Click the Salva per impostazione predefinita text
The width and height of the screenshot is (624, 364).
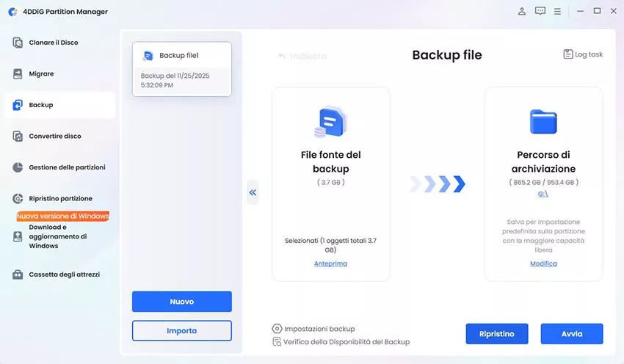pyautogui.click(x=543, y=236)
